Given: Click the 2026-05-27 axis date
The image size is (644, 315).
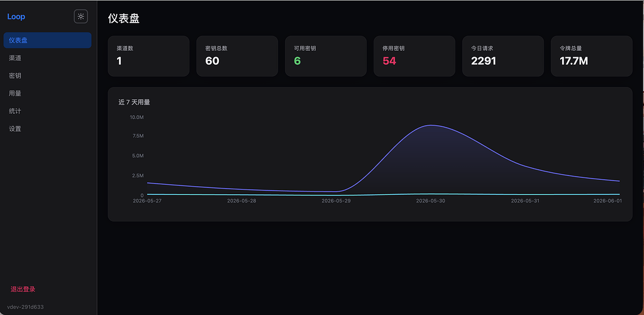Looking at the screenshot, I should click(147, 201).
